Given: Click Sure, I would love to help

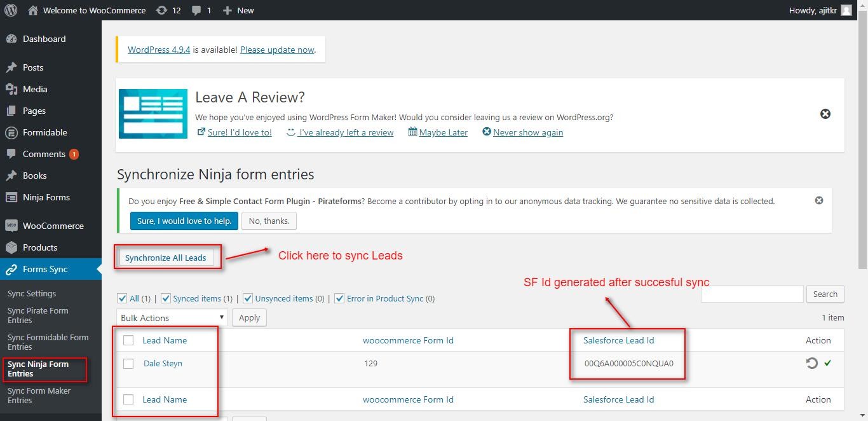Looking at the screenshot, I should [x=184, y=221].
